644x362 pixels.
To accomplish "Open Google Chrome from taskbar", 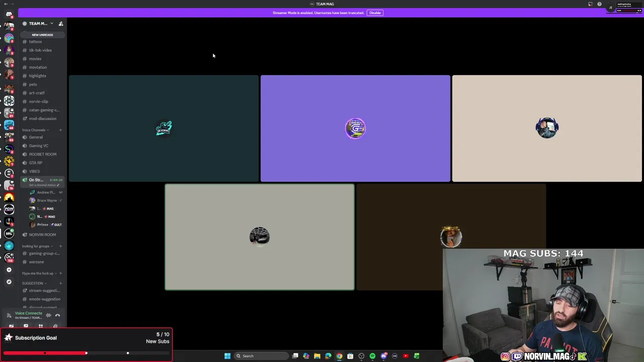I will click(x=339, y=356).
